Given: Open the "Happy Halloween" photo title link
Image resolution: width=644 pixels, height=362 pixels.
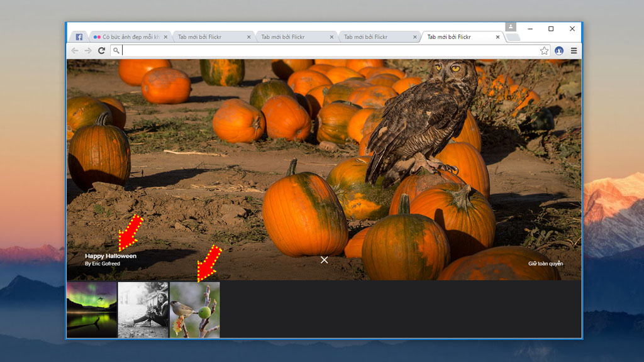Looking at the screenshot, I should [111, 256].
